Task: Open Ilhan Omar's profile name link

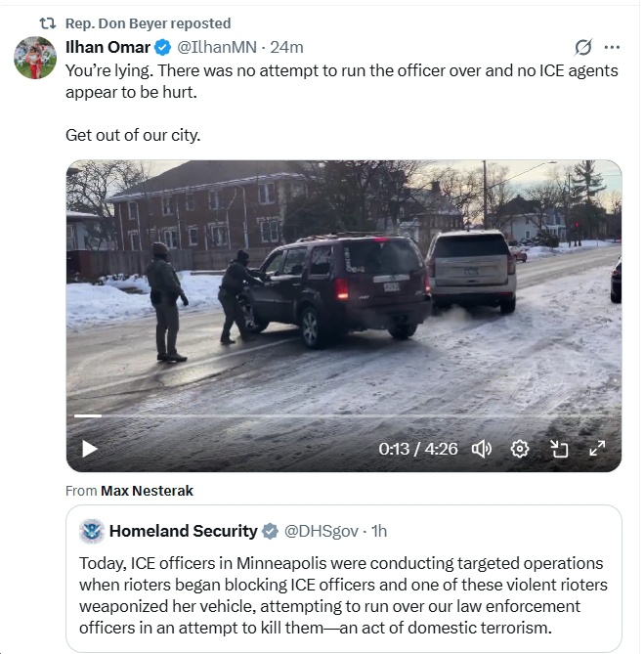Action: [107, 47]
